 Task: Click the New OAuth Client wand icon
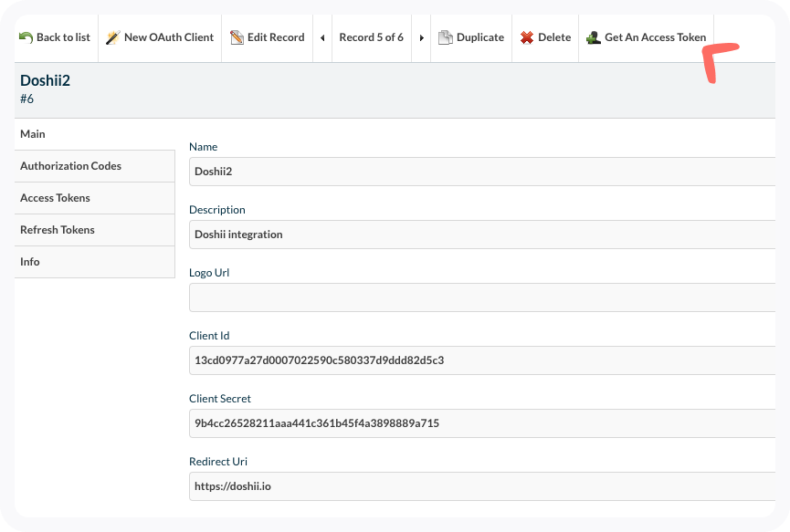pos(113,37)
